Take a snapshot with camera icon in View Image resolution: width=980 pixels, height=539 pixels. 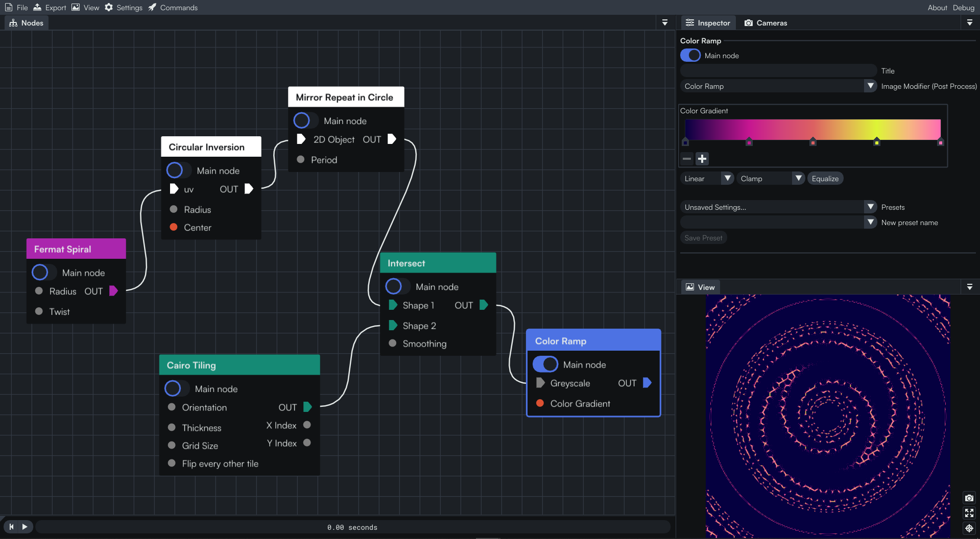pyautogui.click(x=969, y=498)
